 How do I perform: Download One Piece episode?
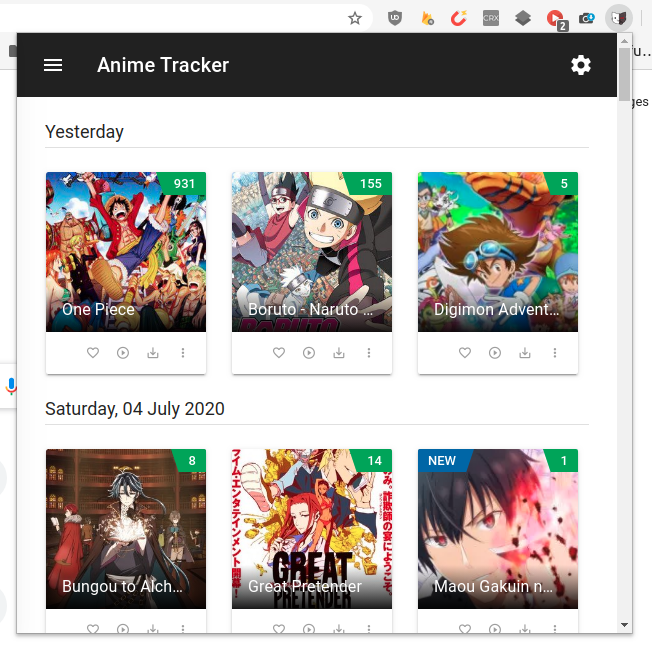153,353
